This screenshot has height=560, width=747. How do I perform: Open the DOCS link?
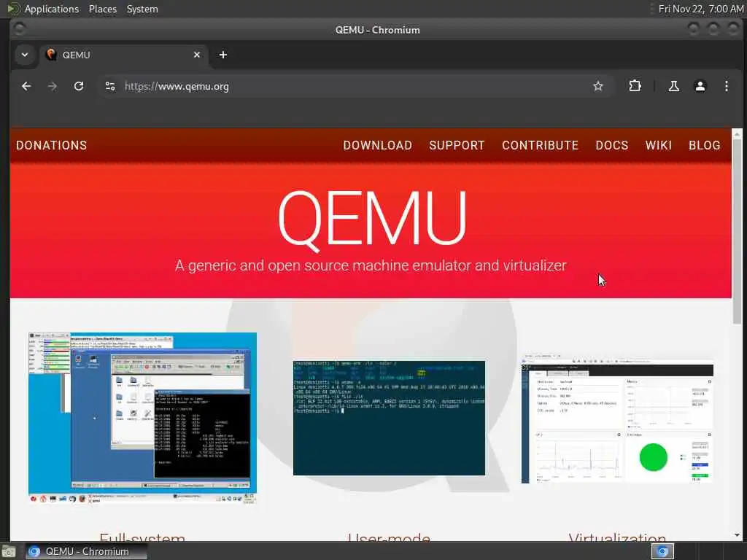pos(612,145)
